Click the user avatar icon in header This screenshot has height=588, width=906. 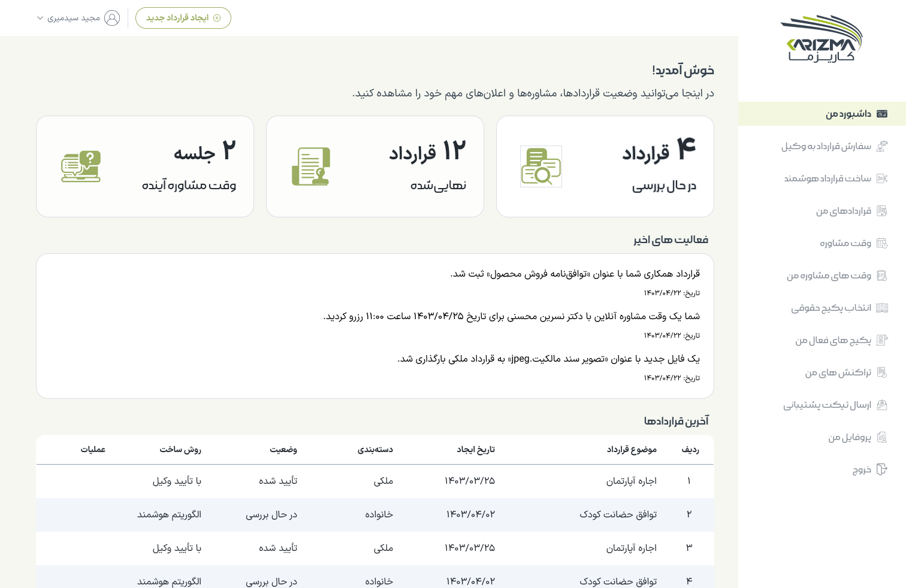(x=112, y=18)
